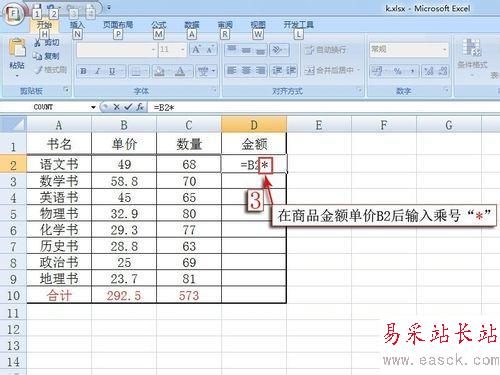
Task: Apply top vertical alignment
Action: [232, 50]
